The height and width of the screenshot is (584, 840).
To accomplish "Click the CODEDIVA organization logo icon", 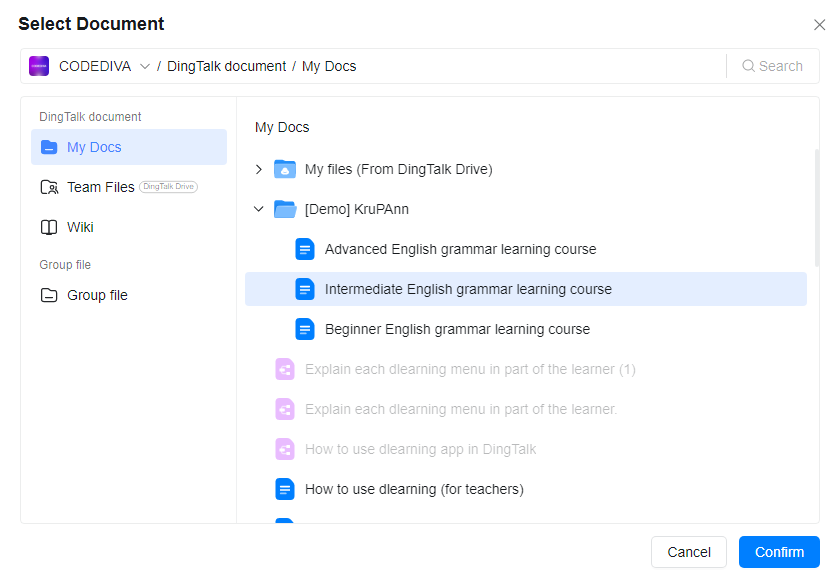I will click(x=39, y=66).
